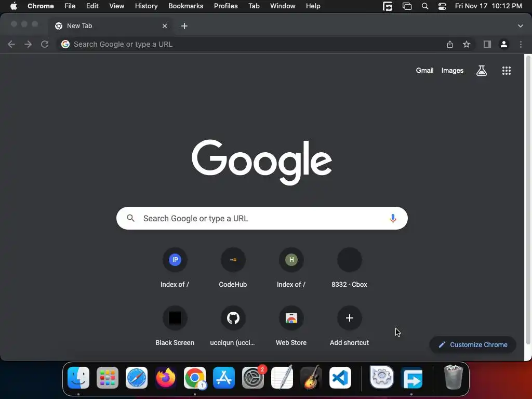
Task: Go forward using the forward arrow
Action: coord(28,44)
